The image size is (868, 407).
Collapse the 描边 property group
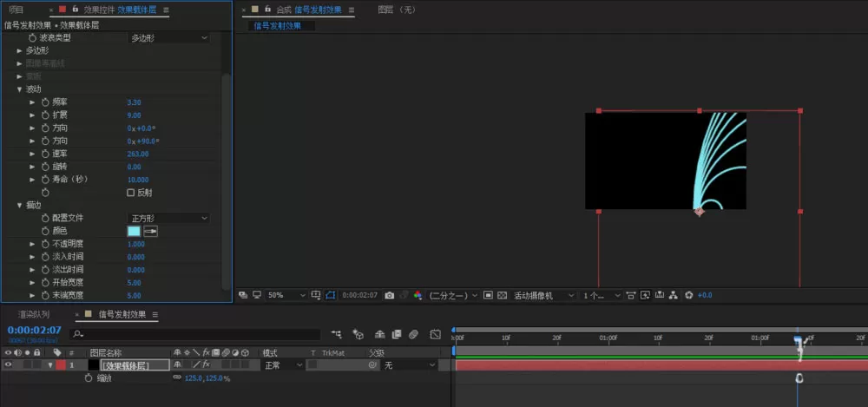(x=20, y=206)
